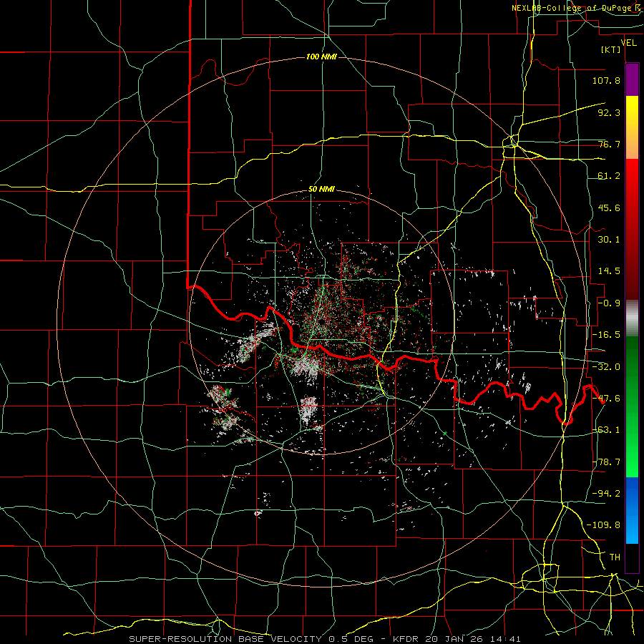Image resolution: width=644 pixels, height=644 pixels.
Task: Click the 30.1 velocity scale value
Action: (609, 240)
